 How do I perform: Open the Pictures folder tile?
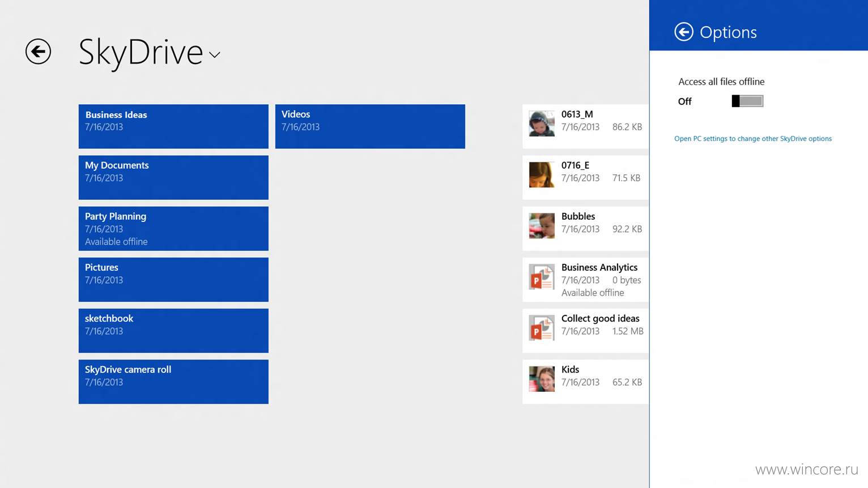(x=173, y=280)
